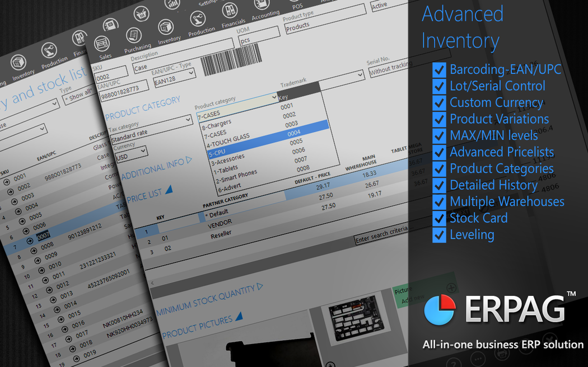Screen dimensions: 588x367
Task: Click the Inventory icon in front window
Action: (166, 27)
